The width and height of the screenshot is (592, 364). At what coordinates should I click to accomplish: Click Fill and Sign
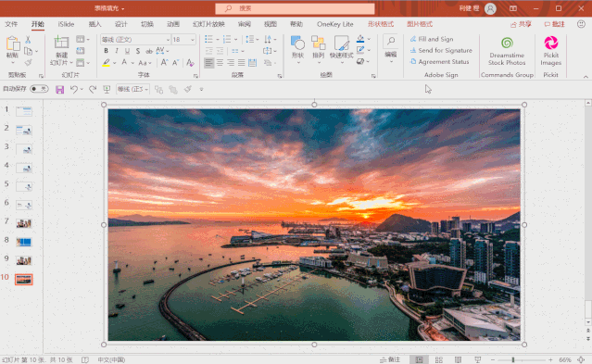[x=432, y=39]
